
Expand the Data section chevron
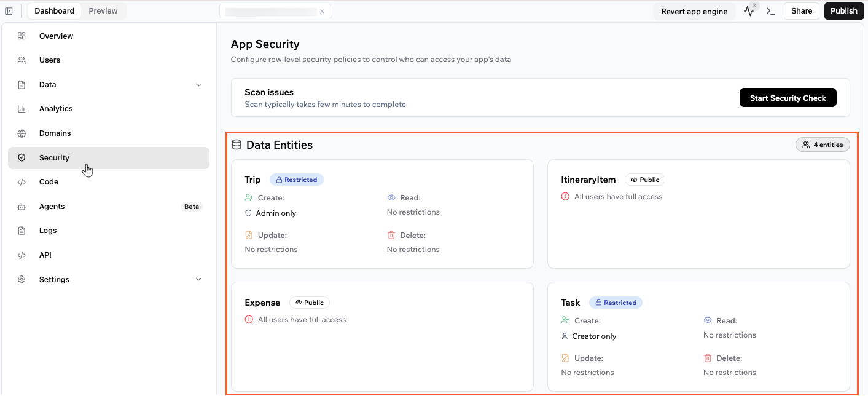point(198,85)
